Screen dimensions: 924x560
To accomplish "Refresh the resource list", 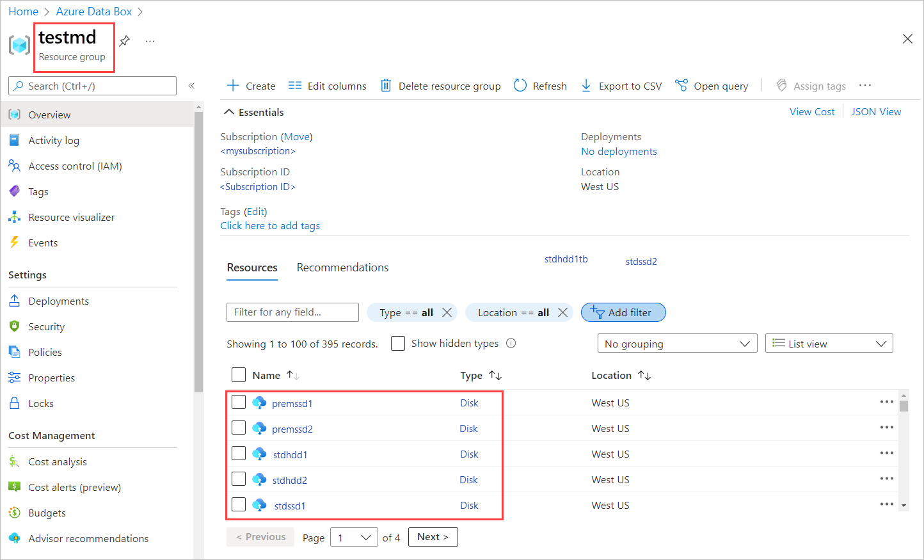I will tap(540, 85).
